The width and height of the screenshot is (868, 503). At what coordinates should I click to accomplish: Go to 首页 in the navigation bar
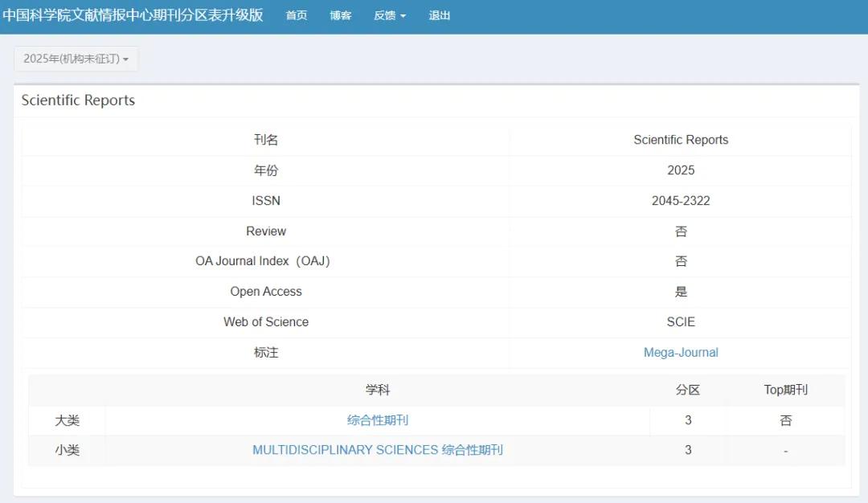click(296, 15)
